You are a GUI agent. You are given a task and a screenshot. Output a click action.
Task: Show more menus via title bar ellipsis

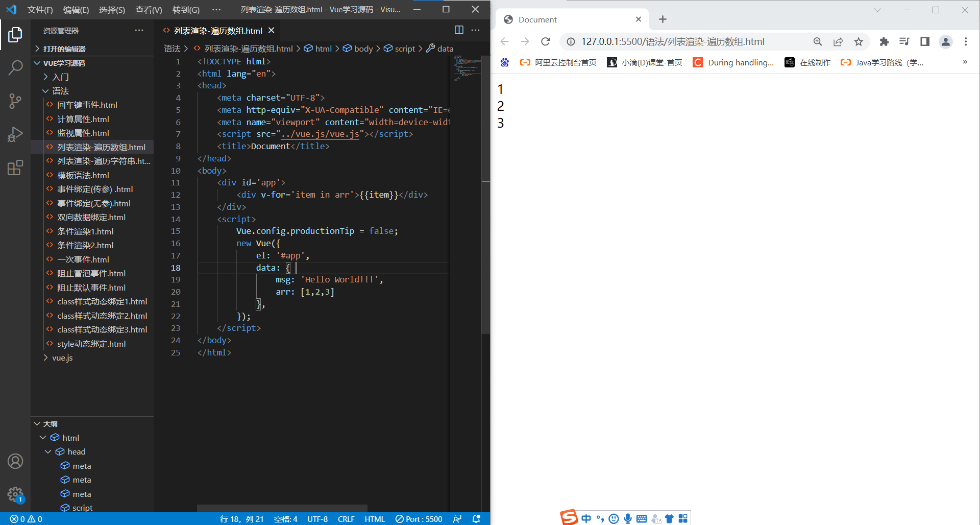[216, 10]
